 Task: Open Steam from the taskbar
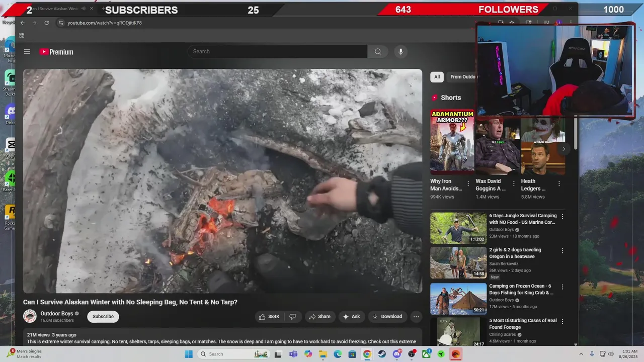click(382, 354)
